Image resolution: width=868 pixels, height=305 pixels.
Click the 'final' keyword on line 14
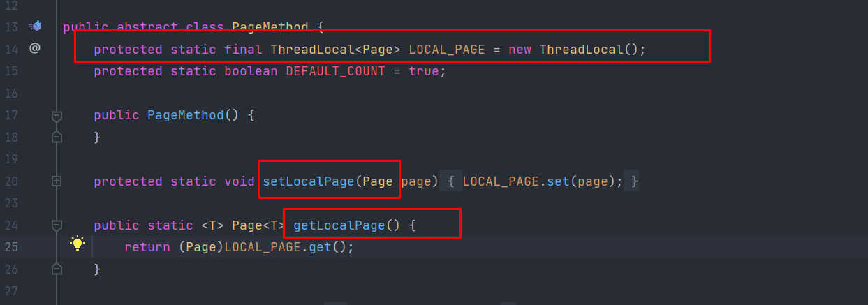pyautogui.click(x=243, y=50)
